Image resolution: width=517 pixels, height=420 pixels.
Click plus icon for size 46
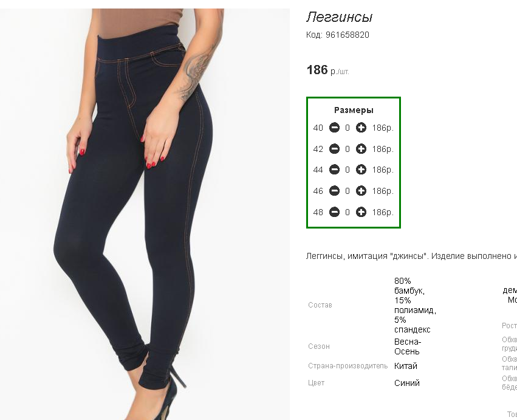coord(361,191)
